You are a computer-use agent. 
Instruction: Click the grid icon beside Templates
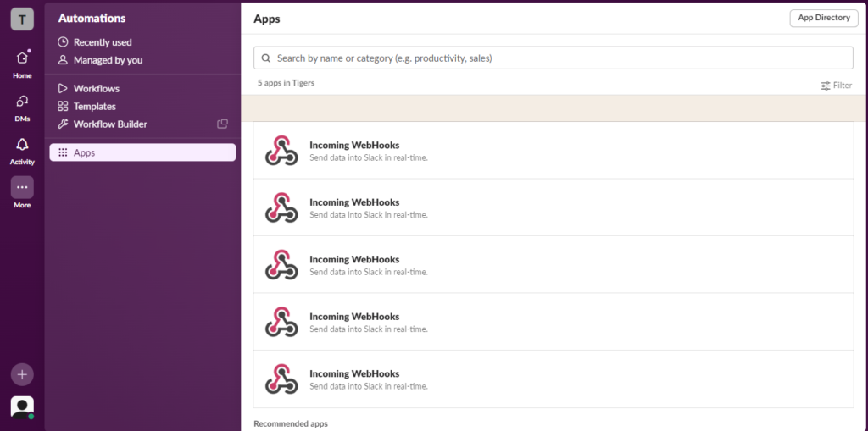point(63,106)
